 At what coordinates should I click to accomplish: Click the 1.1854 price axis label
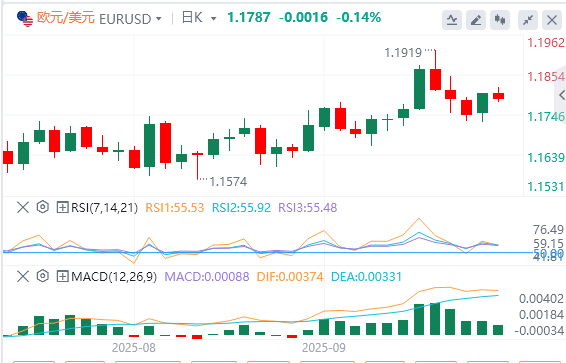(546, 76)
